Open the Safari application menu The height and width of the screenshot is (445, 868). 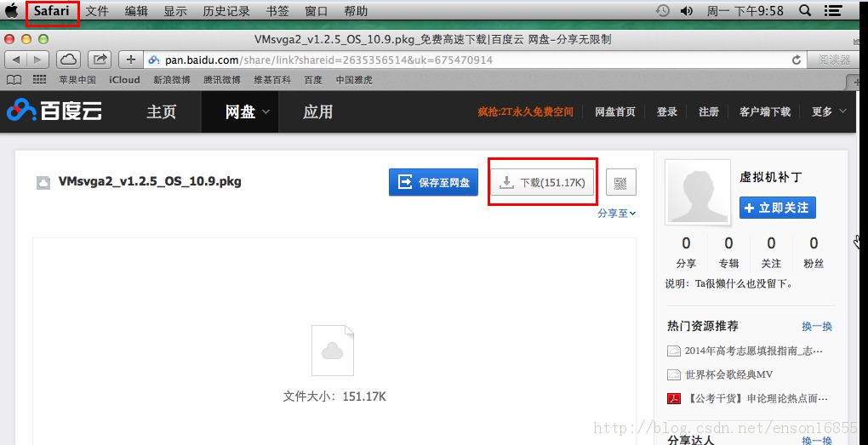point(51,10)
